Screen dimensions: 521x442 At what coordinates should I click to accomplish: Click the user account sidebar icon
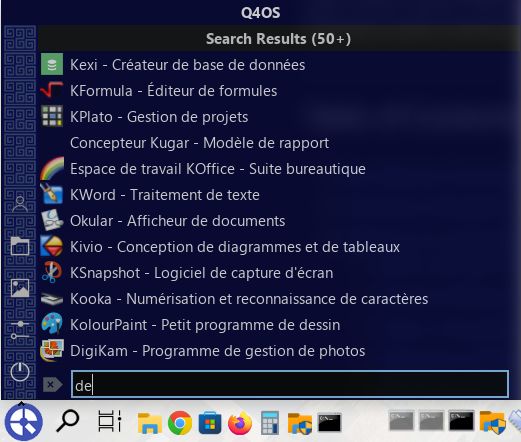[x=20, y=204]
